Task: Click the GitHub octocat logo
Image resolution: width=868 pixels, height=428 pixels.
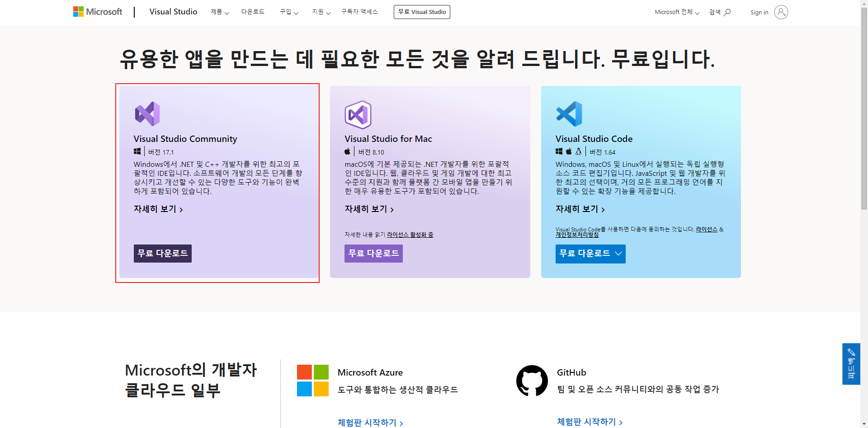Action: tap(532, 381)
